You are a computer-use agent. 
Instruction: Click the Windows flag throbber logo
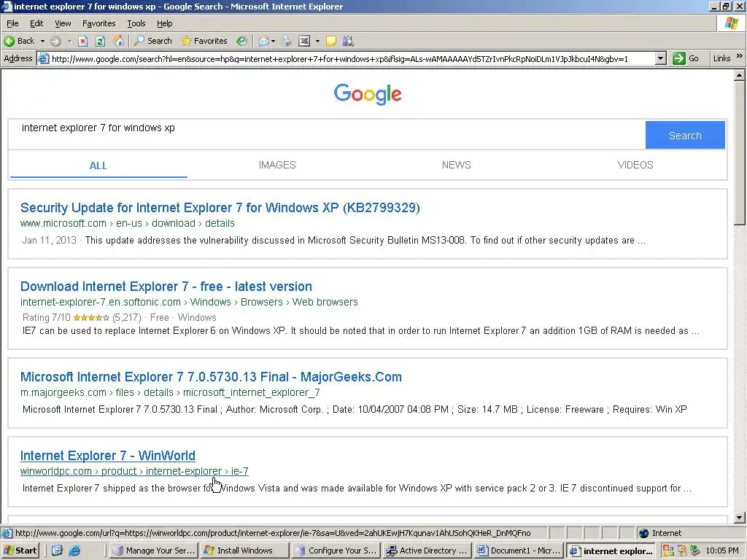click(x=732, y=23)
